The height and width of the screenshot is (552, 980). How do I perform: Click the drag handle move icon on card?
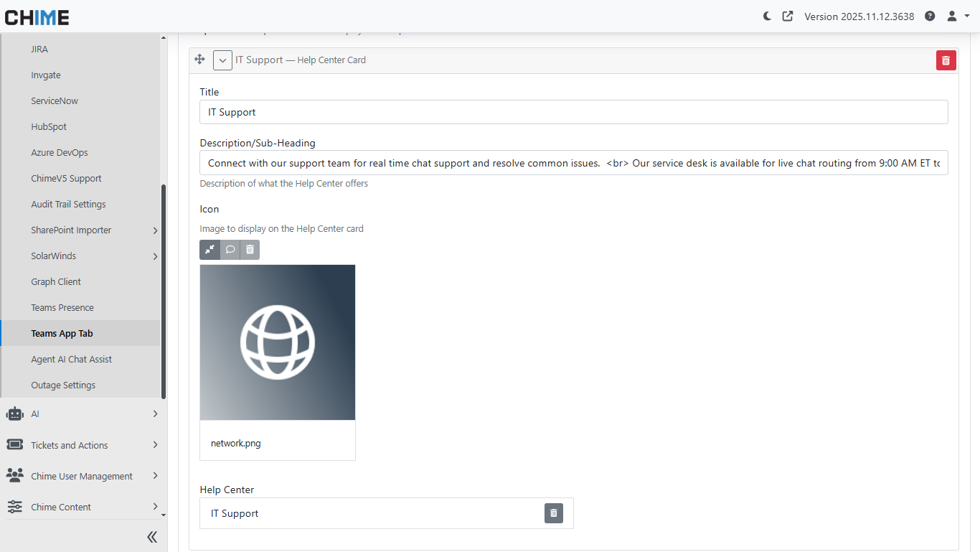click(200, 60)
